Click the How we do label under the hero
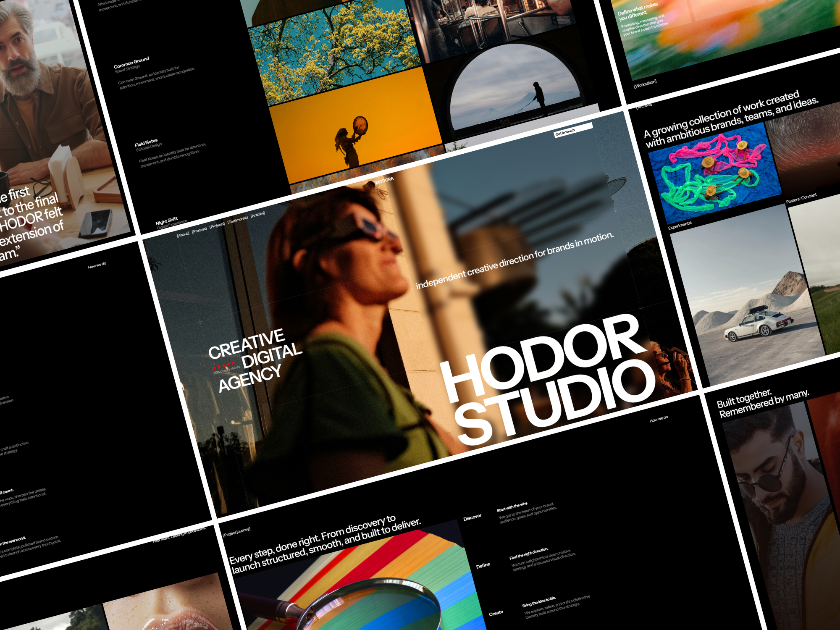This screenshot has width=840, height=630. (659, 419)
